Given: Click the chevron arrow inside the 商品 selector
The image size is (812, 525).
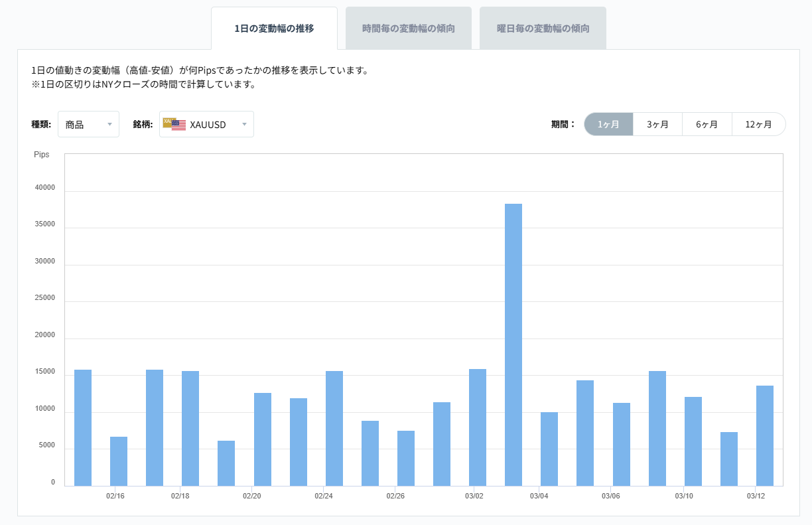Looking at the screenshot, I should (x=110, y=124).
